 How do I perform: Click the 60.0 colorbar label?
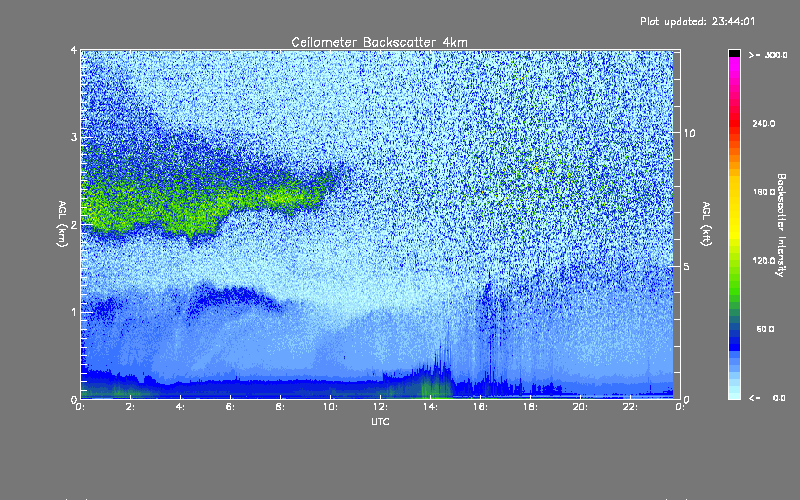pyautogui.click(x=765, y=329)
